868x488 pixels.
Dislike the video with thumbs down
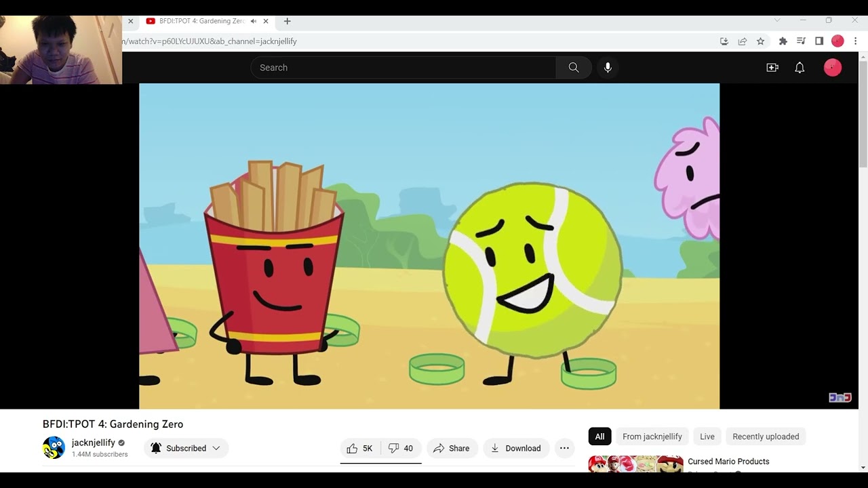[x=401, y=448]
